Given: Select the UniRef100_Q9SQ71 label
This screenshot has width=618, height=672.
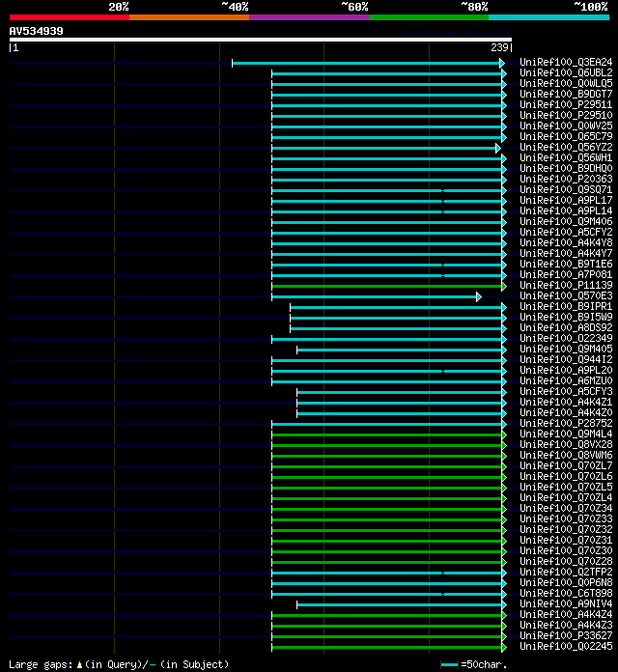Looking at the screenshot, I should (x=566, y=189).
